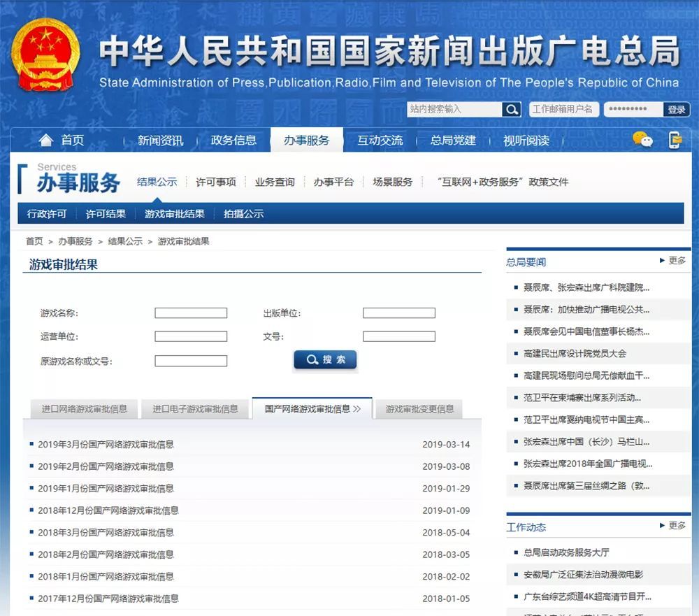Select 拍摄公示 in the sub-navigation
The height and width of the screenshot is (616, 699).
coord(244,213)
